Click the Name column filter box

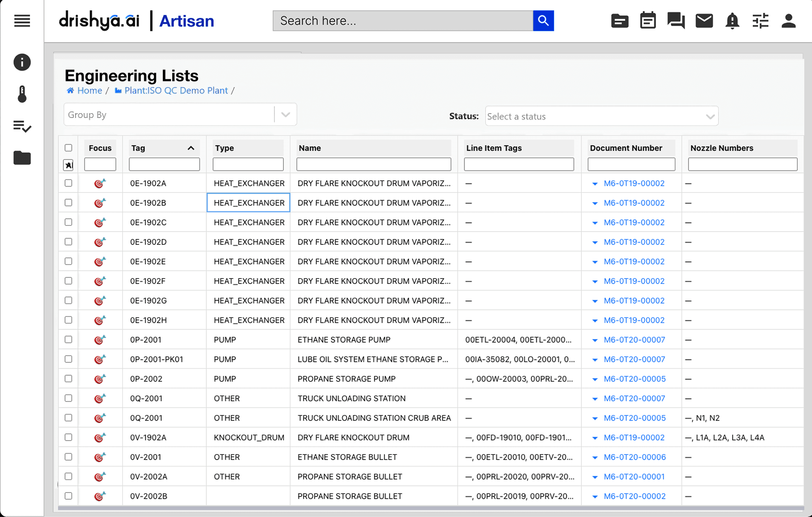[x=374, y=164]
